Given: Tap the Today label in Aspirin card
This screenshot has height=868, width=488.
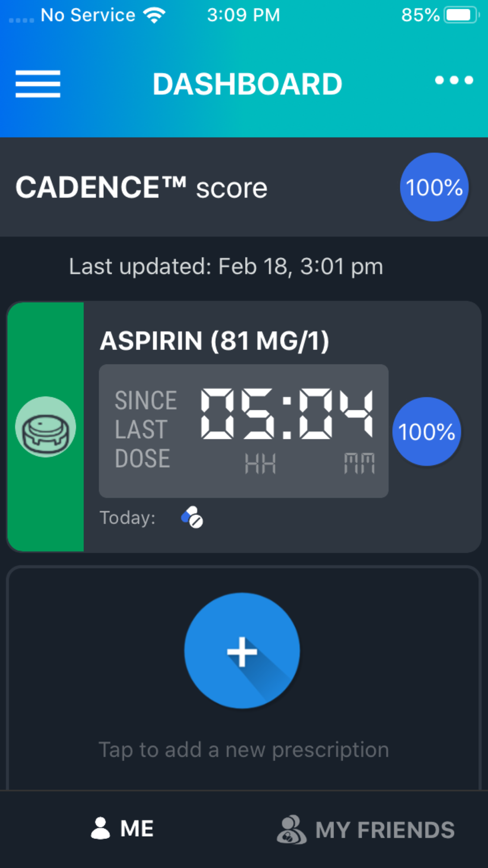Looking at the screenshot, I should pyautogui.click(x=127, y=517).
